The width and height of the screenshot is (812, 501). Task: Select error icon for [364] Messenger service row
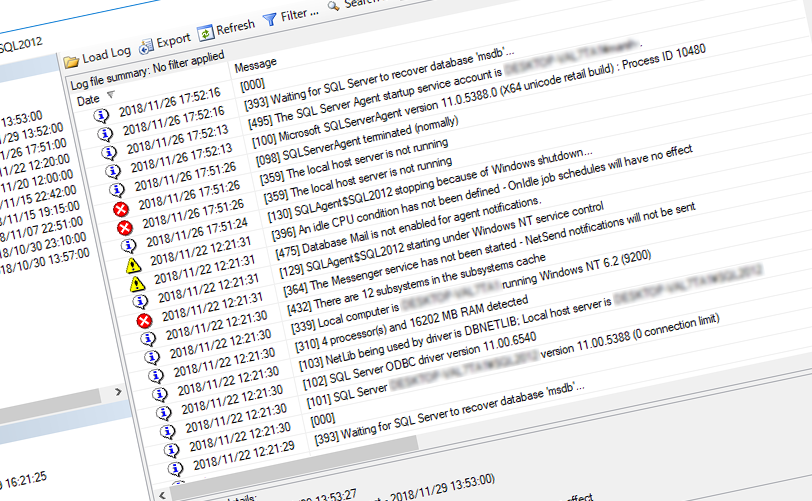(144, 321)
